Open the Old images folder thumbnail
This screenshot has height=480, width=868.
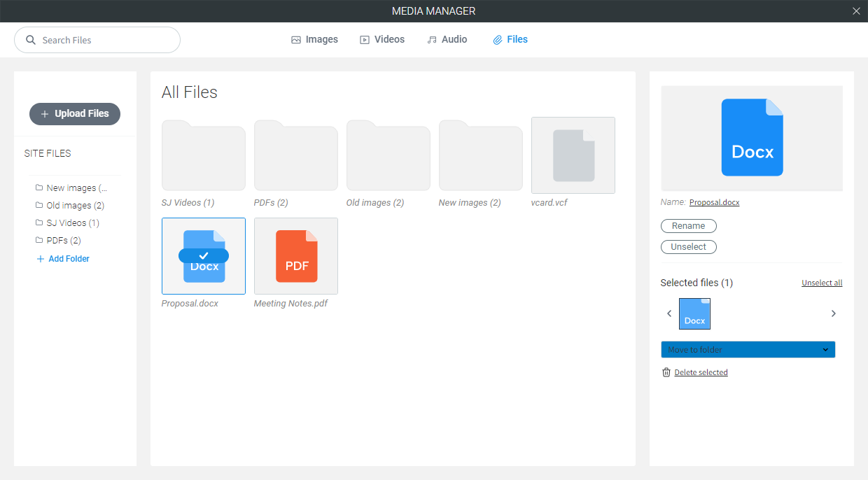coord(388,155)
